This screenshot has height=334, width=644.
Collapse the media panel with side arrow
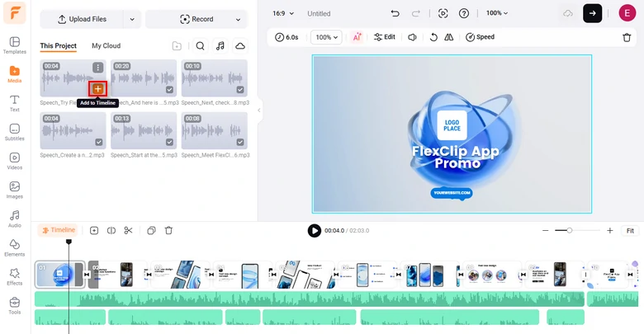click(258, 110)
